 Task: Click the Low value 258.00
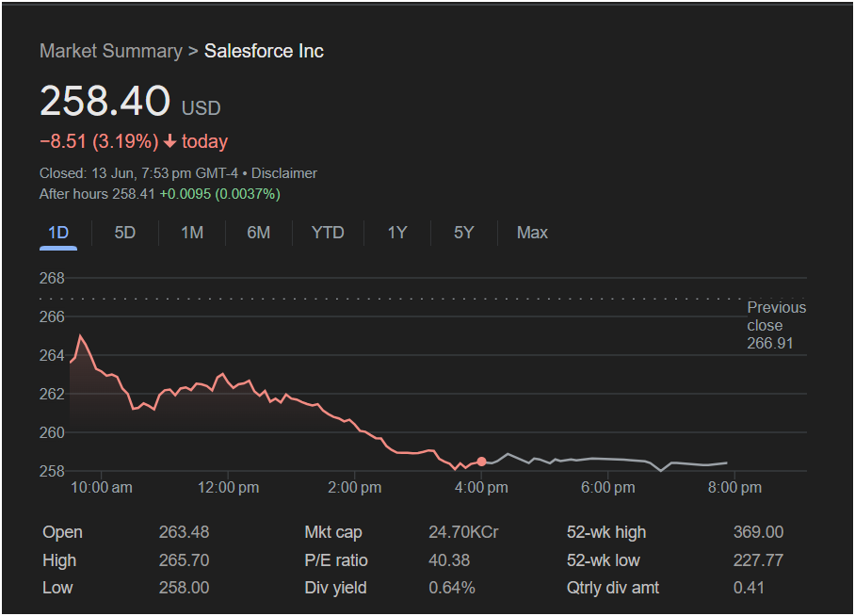pyautogui.click(x=184, y=588)
